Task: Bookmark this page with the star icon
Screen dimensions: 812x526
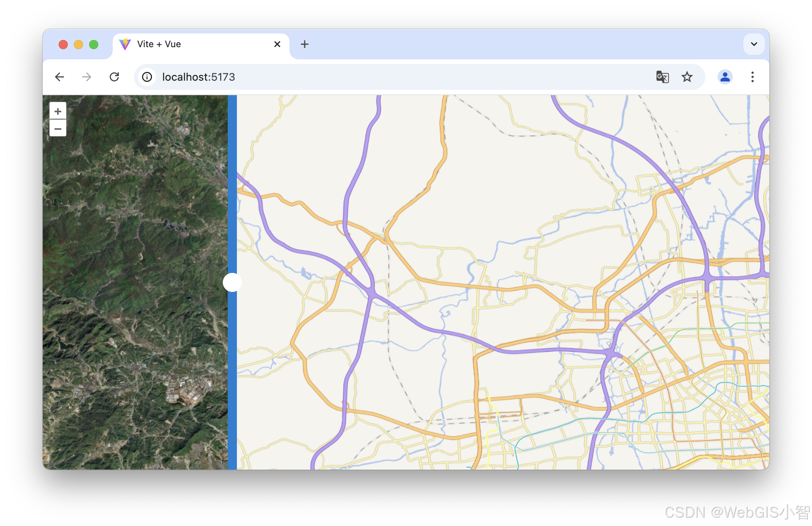Action: coord(687,77)
